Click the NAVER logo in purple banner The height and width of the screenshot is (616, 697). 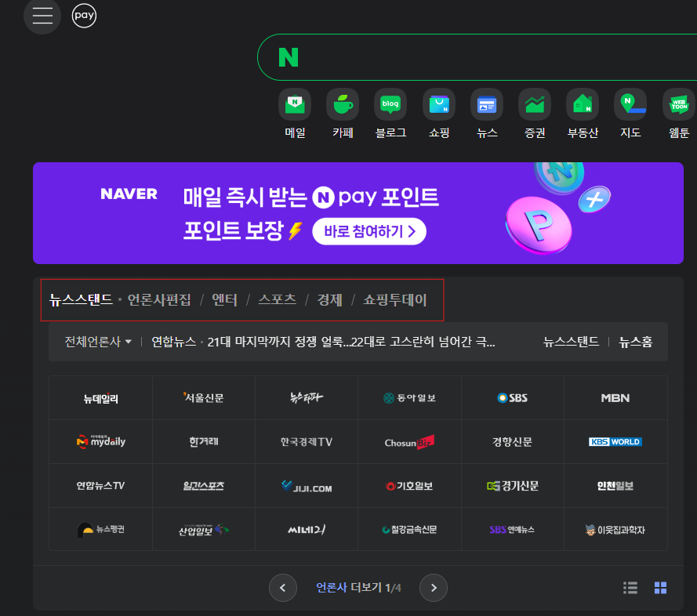pos(129,194)
